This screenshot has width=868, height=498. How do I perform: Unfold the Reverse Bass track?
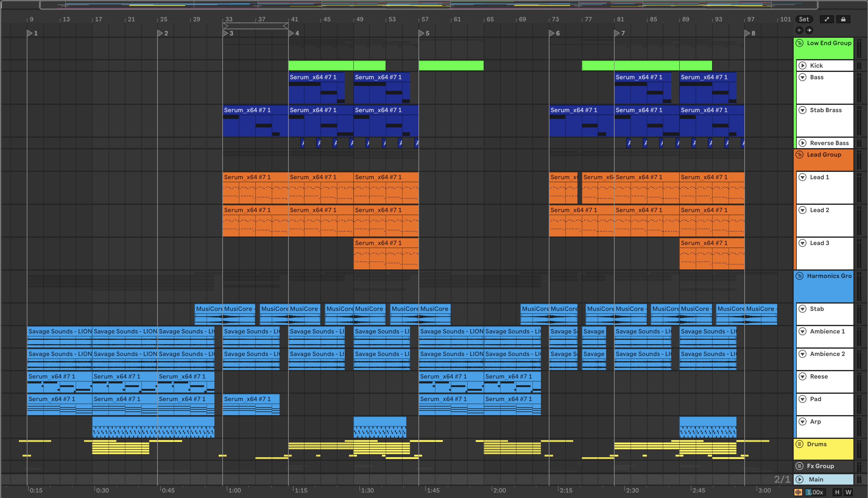[x=803, y=143]
